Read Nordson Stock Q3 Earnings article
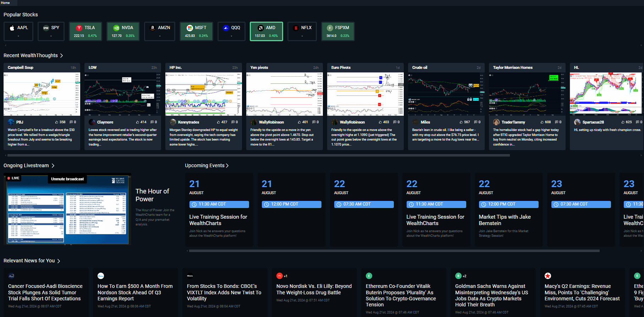 point(135,293)
